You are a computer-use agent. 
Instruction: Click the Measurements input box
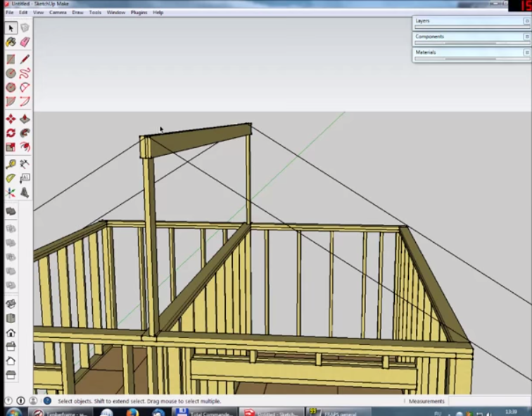point(488,401)
